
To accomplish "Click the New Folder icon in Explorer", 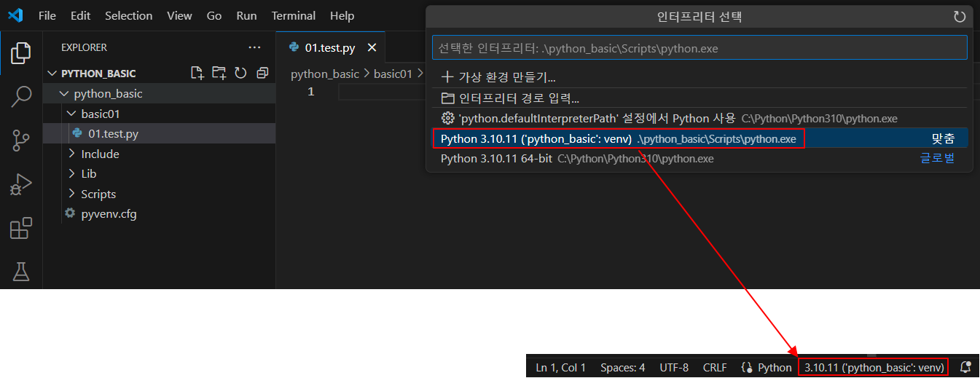I will [x=219, y=73].
